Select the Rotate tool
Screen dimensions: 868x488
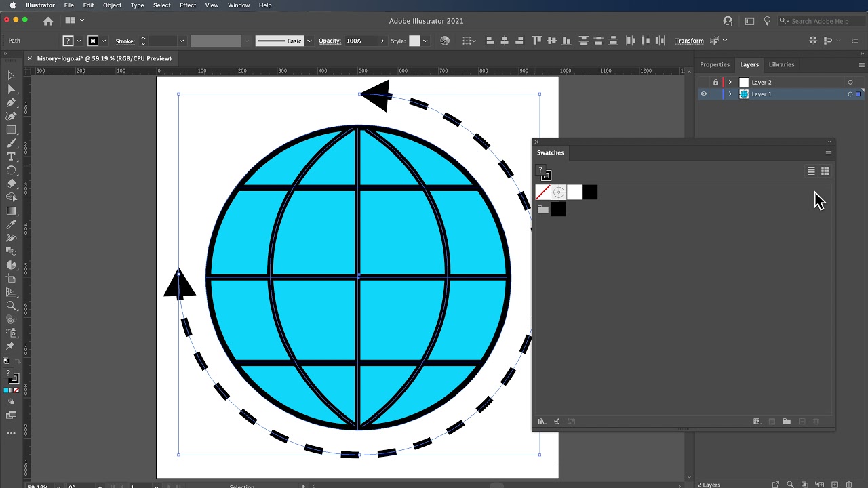pyautogui.click(x=11, y=170)
